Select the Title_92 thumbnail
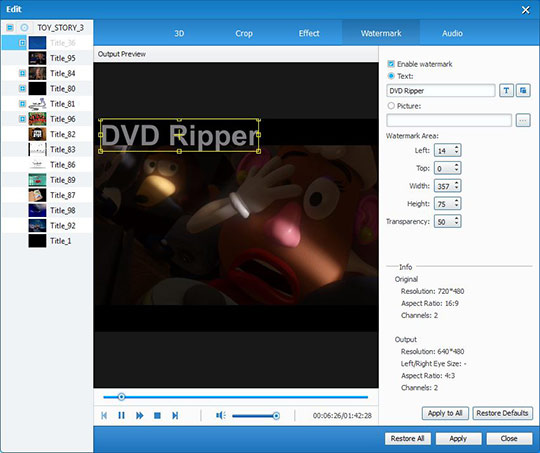 pyautogui.click(x=37, y=225)
